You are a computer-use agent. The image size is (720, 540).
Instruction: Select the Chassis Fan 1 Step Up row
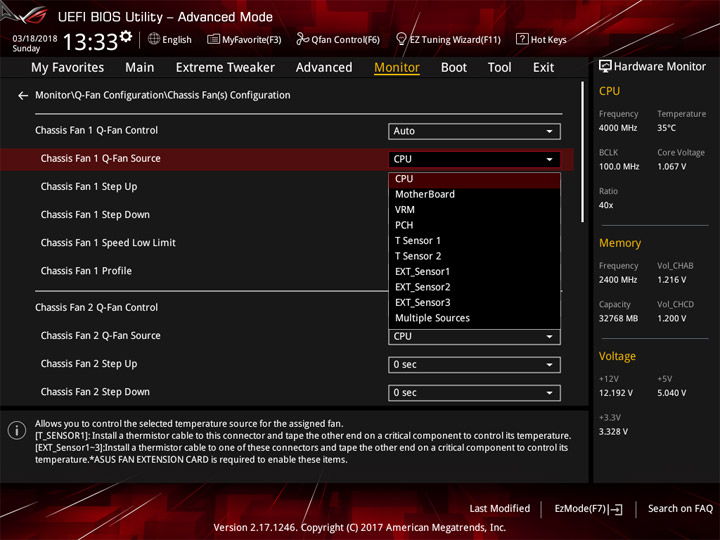[89, 187]
